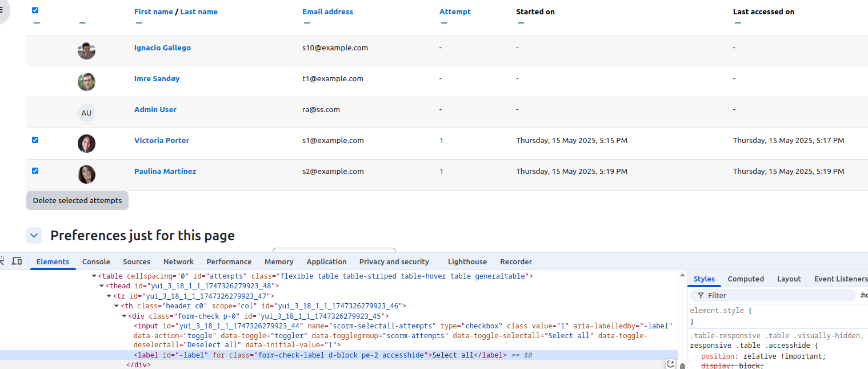Select the input scorm-selectall-attempts node
Image resolution: width=868 pixels, height=369 pixels.
click(x=402, y=335)
